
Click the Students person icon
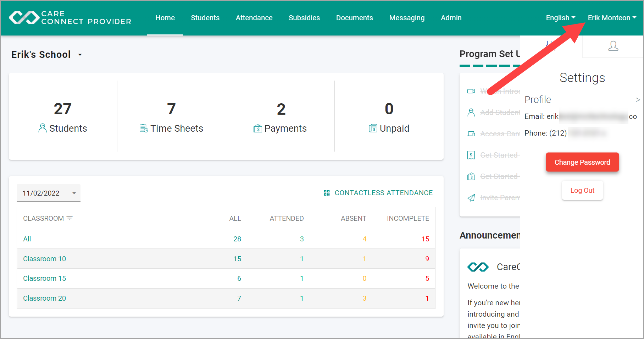tap(42, 128)
